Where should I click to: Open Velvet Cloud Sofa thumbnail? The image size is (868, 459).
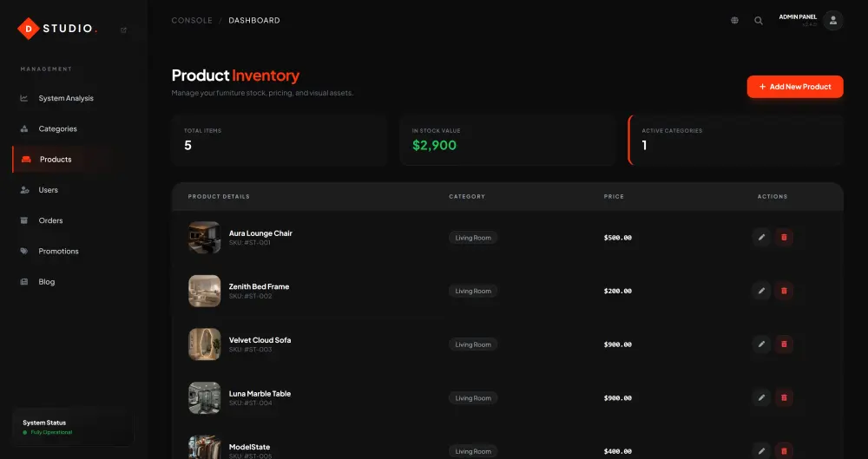[x=204, y=344]
